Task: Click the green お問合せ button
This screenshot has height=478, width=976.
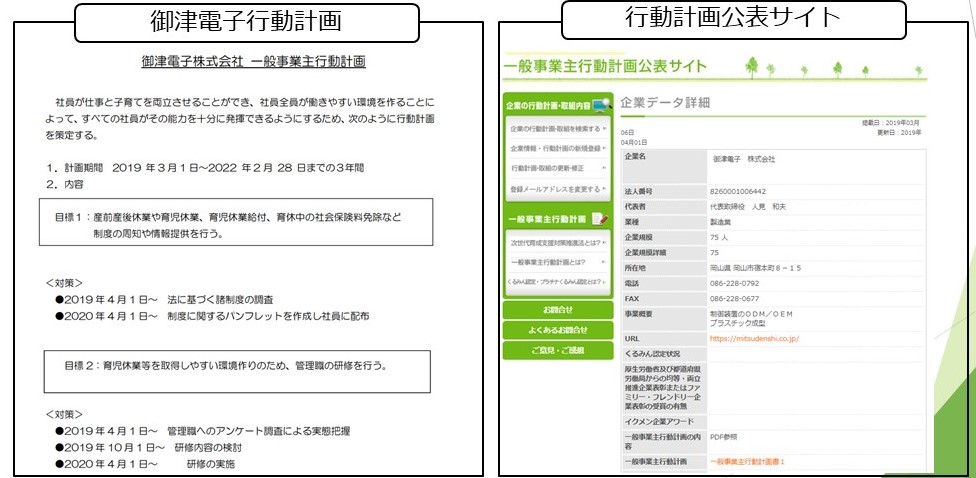Action: point(558,310)
